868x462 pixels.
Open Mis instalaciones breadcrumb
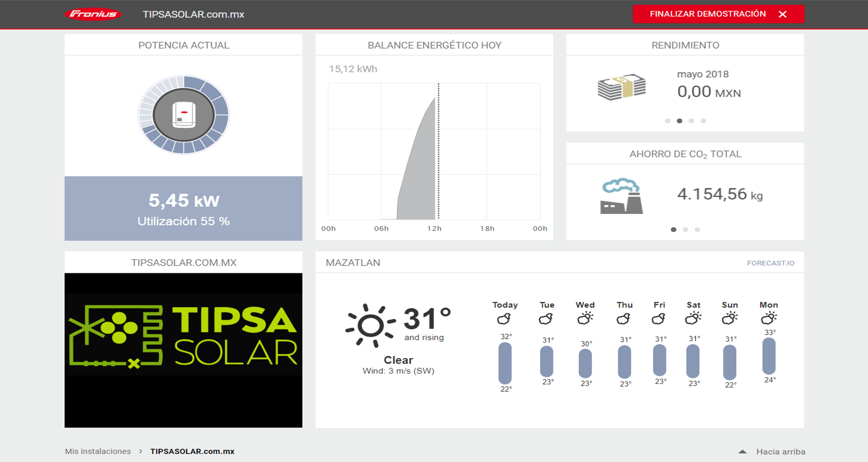tap(98, 451)
